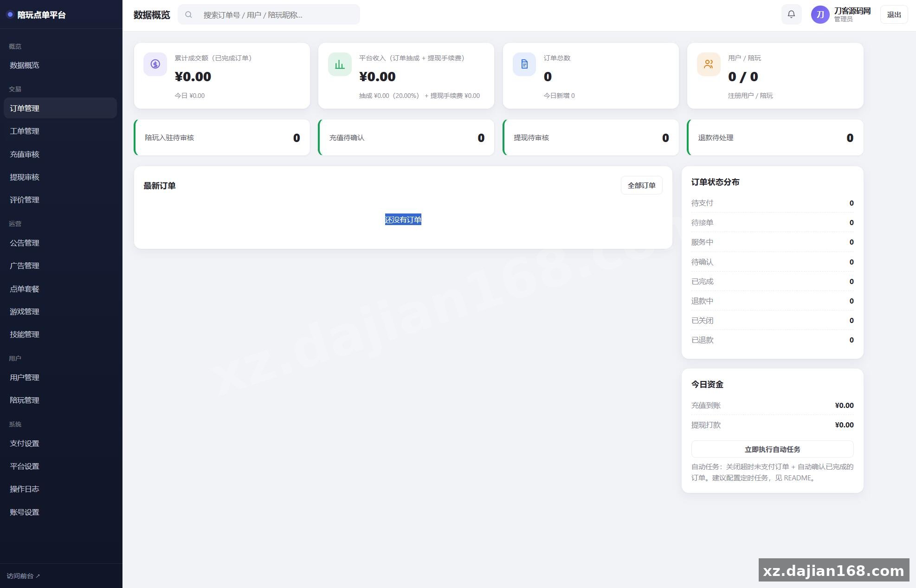Click the platform revenue bar chart icon
The height and width of the screenshot is (588, 916).
coord(340,64)
